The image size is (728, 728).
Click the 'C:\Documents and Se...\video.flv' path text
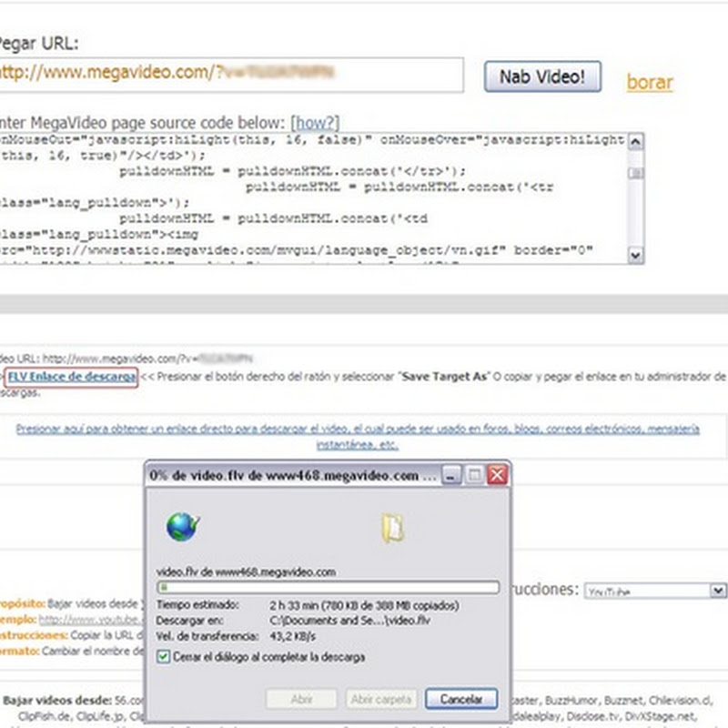[x=350, y=621]
